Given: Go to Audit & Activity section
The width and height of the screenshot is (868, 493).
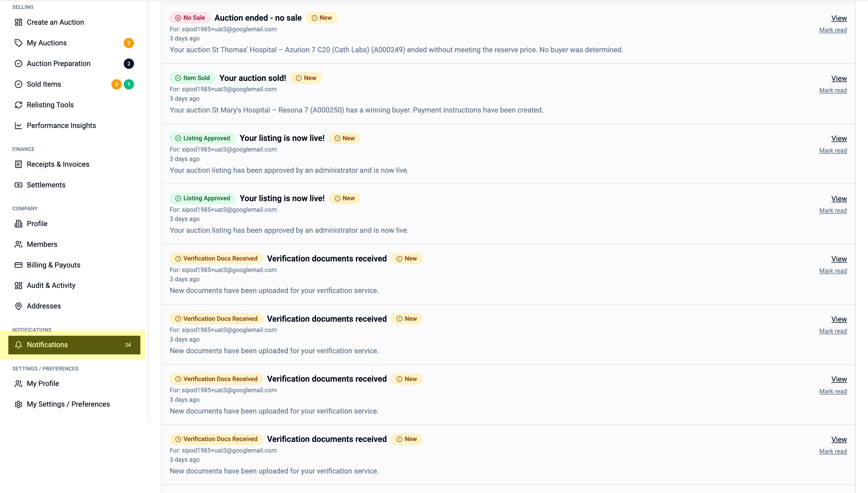Looking at the screenshot, I should pyautogui.click(x=51, y=286).
